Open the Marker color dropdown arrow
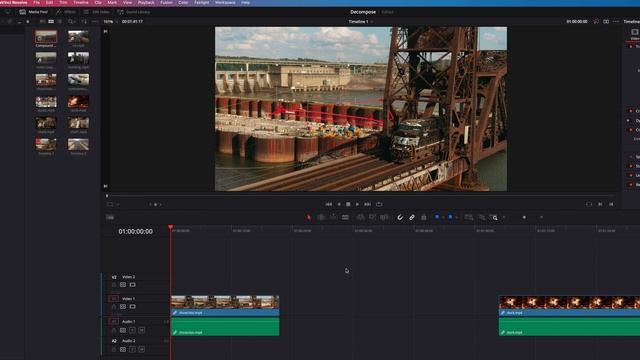This screenshot has width=640, height=360. 456,217
